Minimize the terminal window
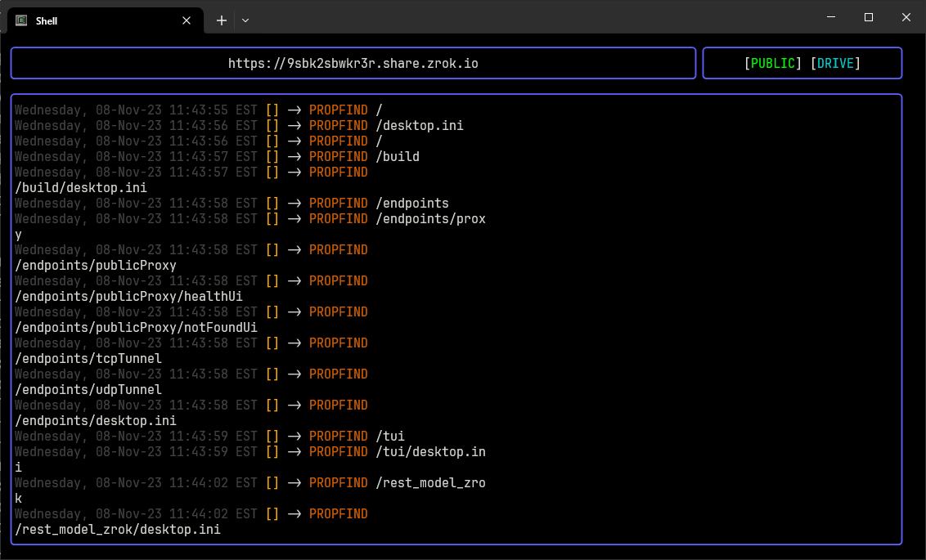The image size is (926, 560). [831, 17]
